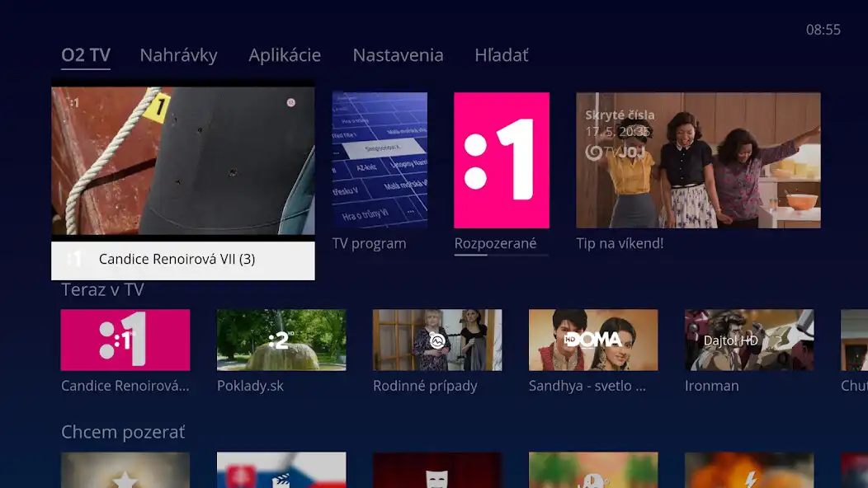This screenshot has height=488, width=868.
Task: Go to the Hľadať tab
Action: pos(502,55)
